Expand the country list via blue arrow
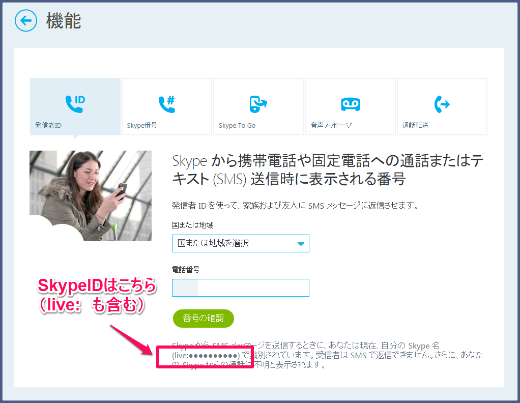This screenshot has height=403, width=520. click(301, 244)
